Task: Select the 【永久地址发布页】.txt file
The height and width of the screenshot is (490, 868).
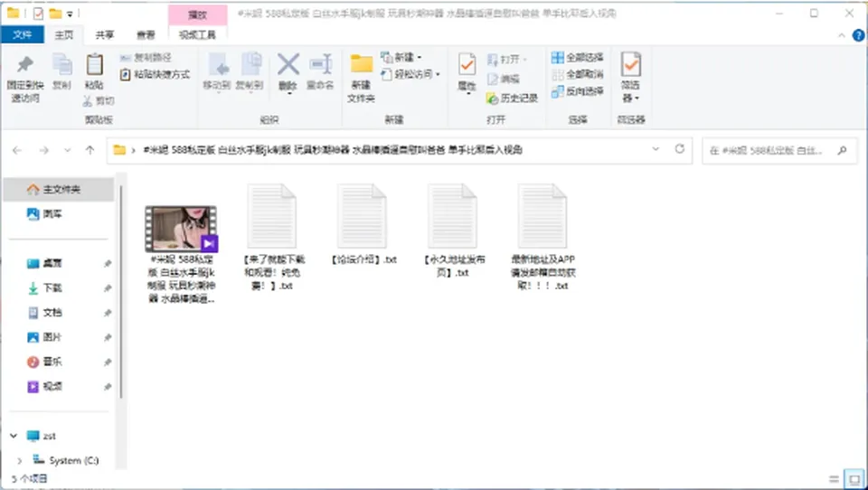Action: (453, 231)
